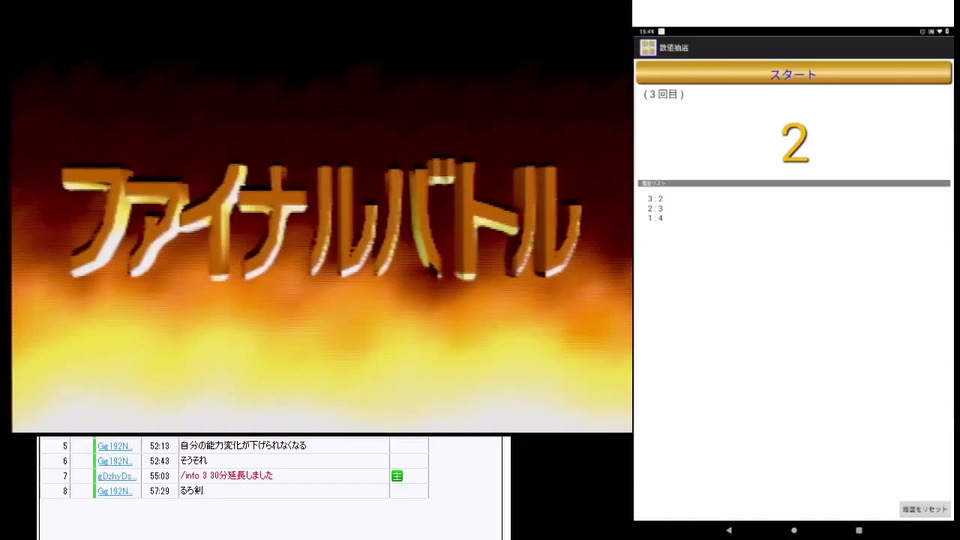Tap the battery icon in tablet status bar
960x540 pixels.
coord(947,31)
